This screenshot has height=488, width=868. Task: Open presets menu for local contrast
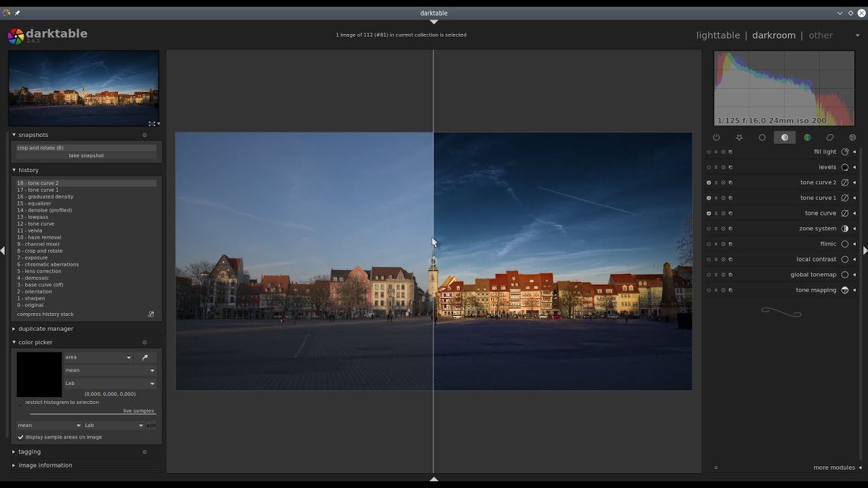click(716, 259)
